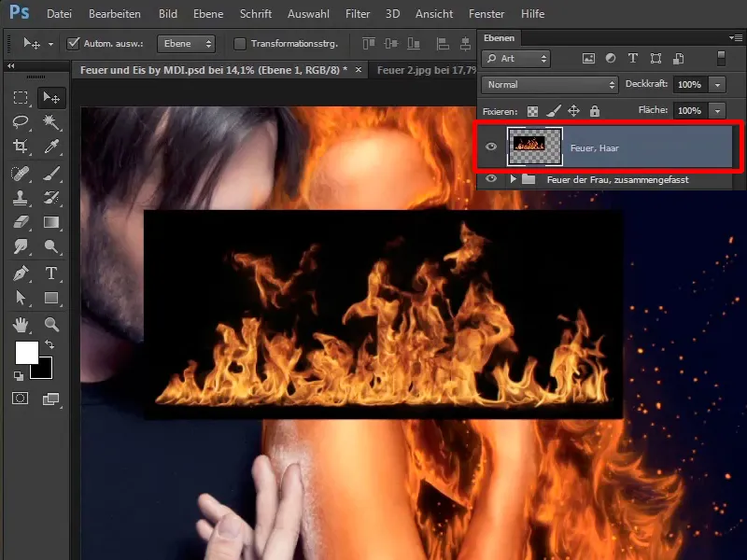Open the Deckkraft percentage dropdown

point(717,85)
